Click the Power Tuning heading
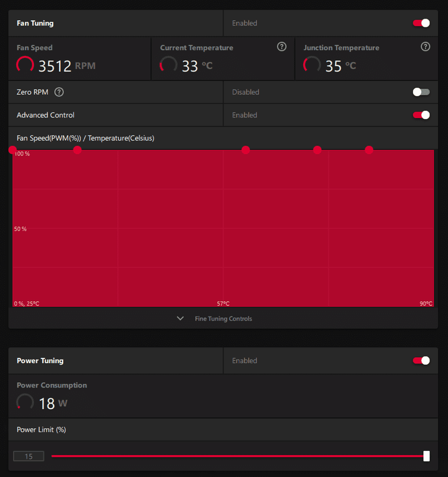The width and height of the screenshot is (448, 477). point(40,361)
